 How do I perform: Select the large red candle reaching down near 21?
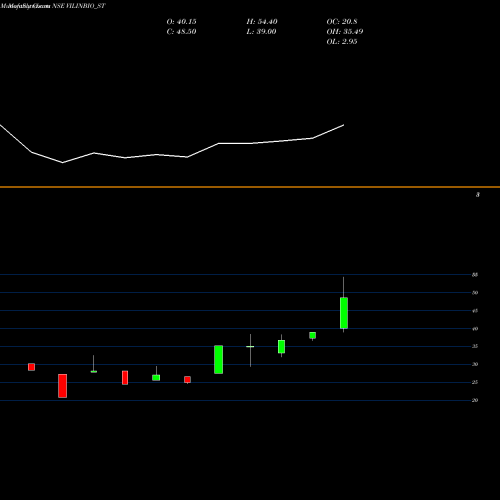(x=62, y=386)
